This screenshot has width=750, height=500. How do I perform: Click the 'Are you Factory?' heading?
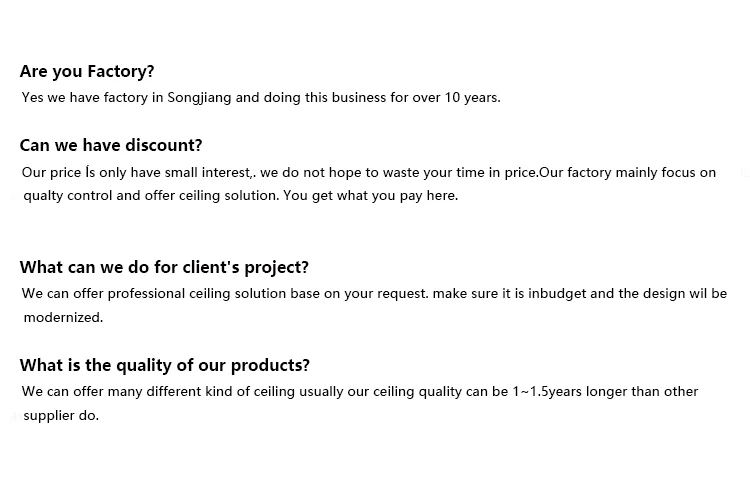tap(87, 71)
